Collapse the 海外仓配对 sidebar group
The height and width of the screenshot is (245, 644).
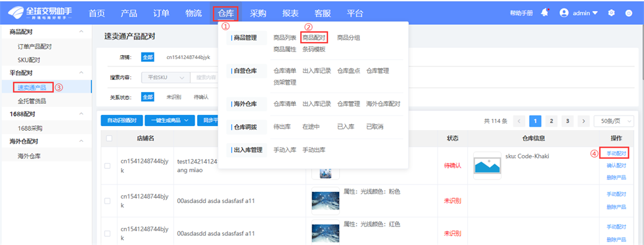(x=81, y=141)
